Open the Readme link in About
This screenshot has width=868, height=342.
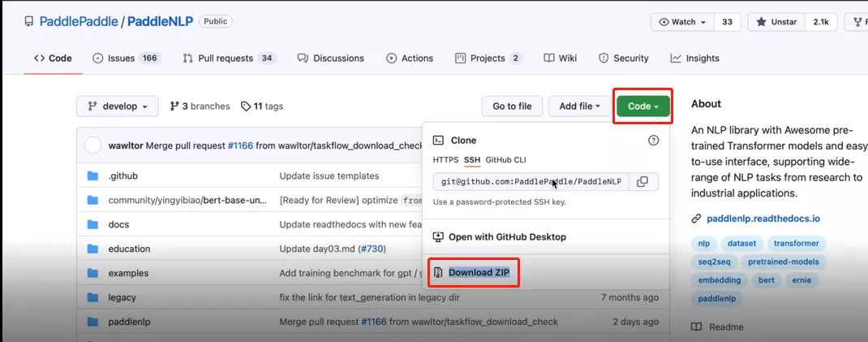[x=718, y=327]
